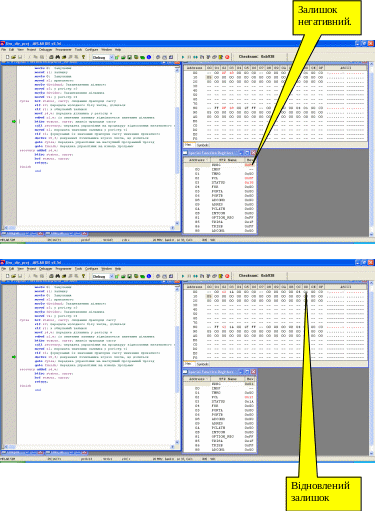Select OPTION_REG row in top SFR window
The image size is (375, 511).
pos(220,218)
